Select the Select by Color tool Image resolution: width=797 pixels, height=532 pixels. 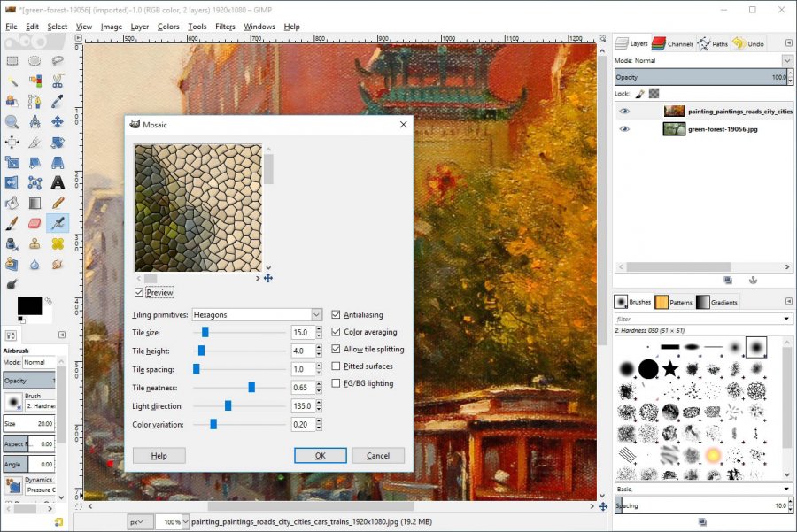pyautogui.click(x=35, y=81)
